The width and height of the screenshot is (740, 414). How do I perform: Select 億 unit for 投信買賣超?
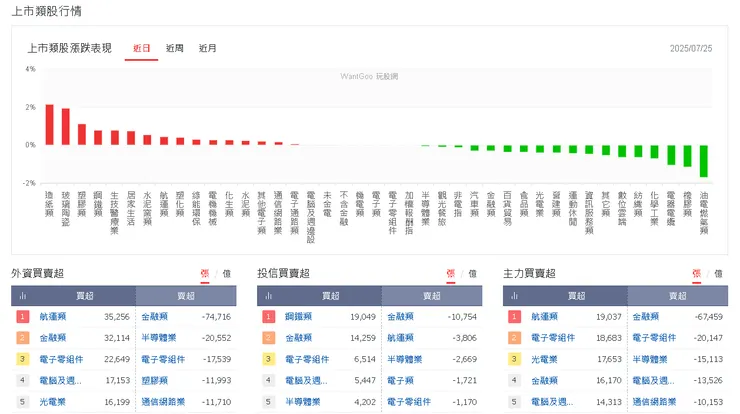tap(472, 273)
